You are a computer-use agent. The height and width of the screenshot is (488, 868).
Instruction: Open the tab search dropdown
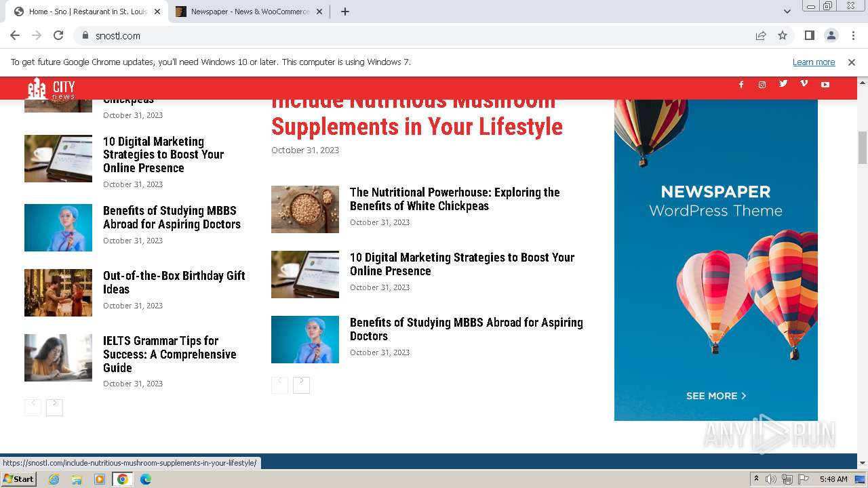787,12
